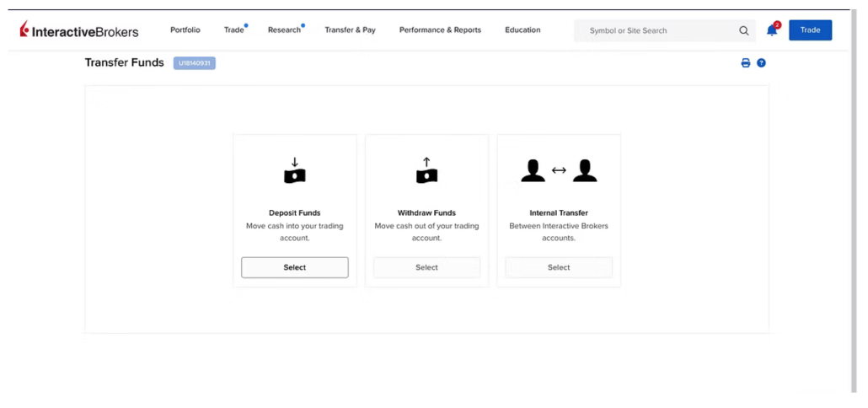
Task: Click 'Move cash out of your trading account' text
Action: click(426, 232)
